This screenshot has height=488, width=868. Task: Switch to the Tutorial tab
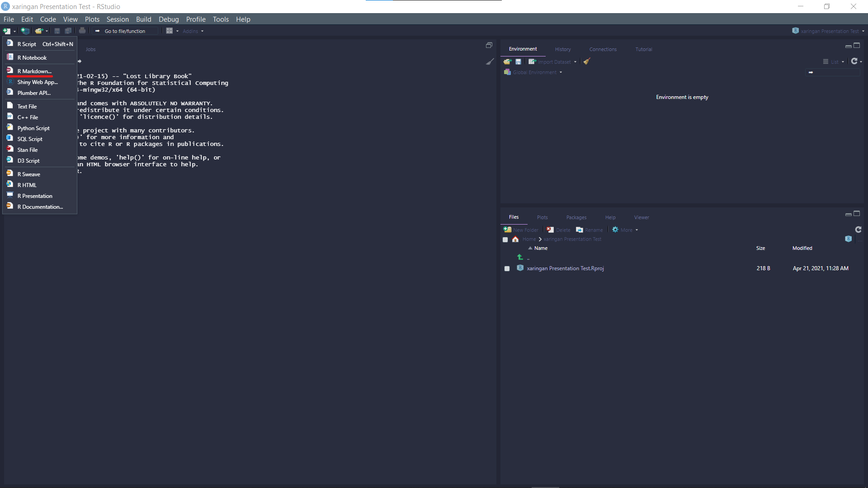pyautogui.click(x=643, y=49)
